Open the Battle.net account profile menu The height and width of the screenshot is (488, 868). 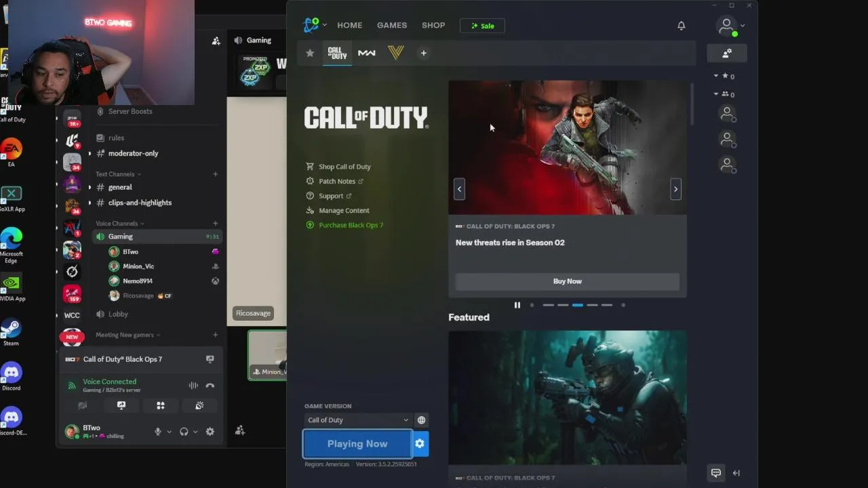click(730, 26)
